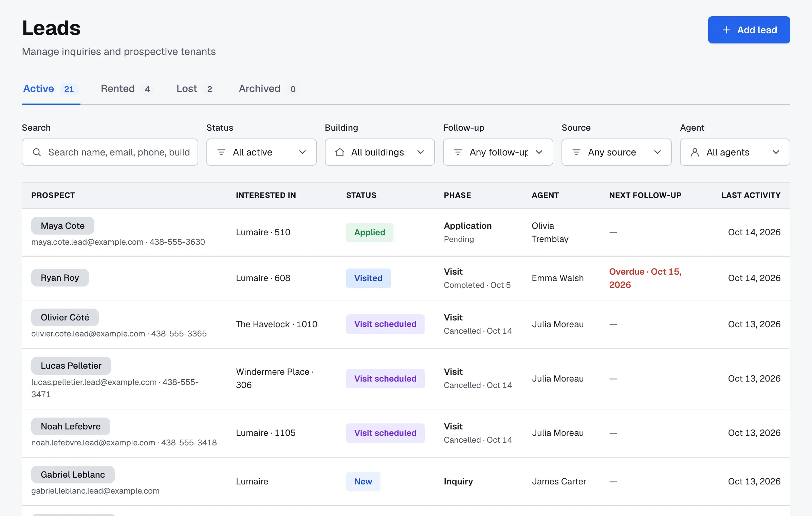Click agent Emma Walsh cell
The image size is (812, 516).
pos(558,278)
